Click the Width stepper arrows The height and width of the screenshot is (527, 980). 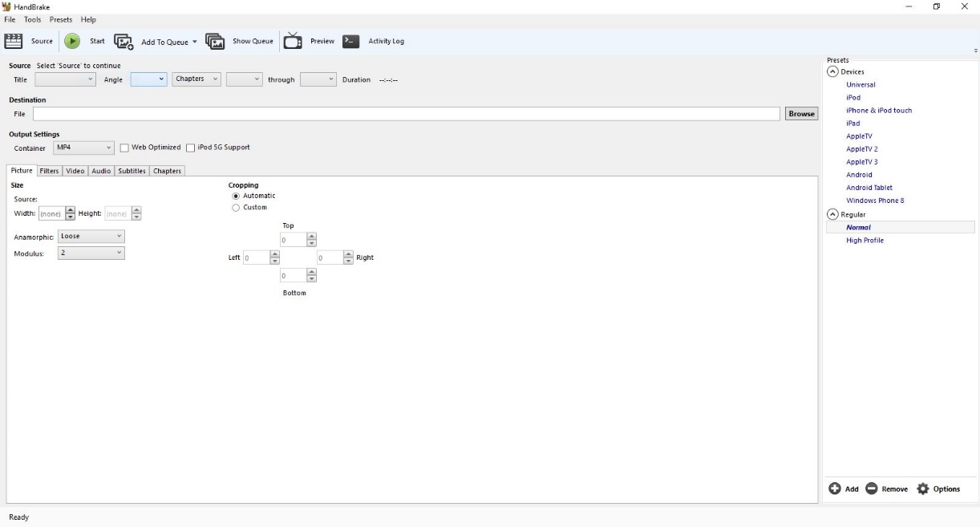point(70,213)
